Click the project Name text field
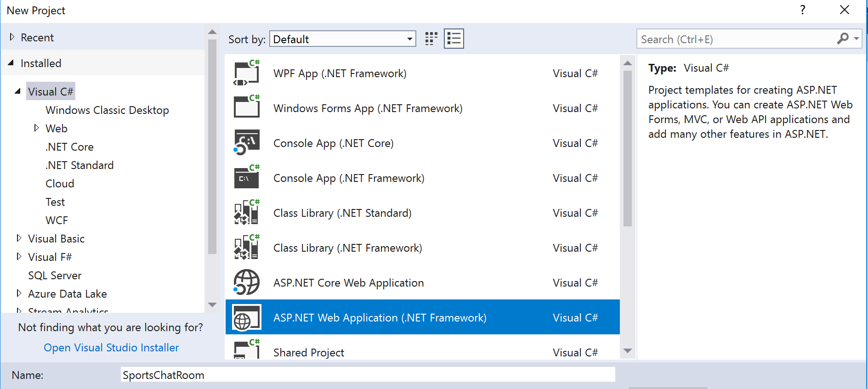Image resolution: width=868 pixels, height=389 pixels. pyautogui.click(x=368, y=375)
